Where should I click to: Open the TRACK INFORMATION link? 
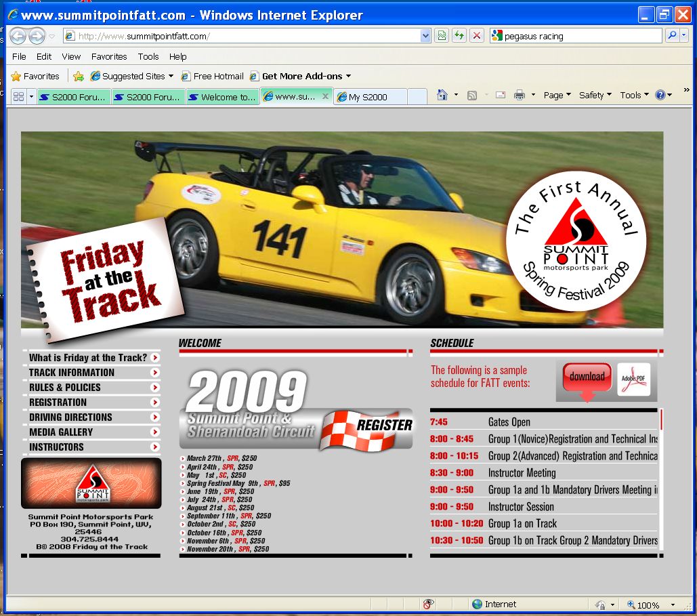coord(72,373)
